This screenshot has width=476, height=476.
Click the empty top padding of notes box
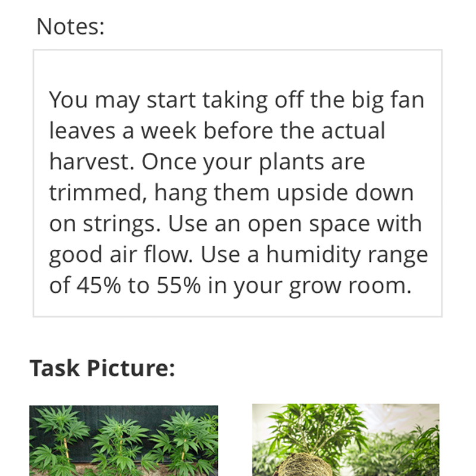click(x=237, y=68)
